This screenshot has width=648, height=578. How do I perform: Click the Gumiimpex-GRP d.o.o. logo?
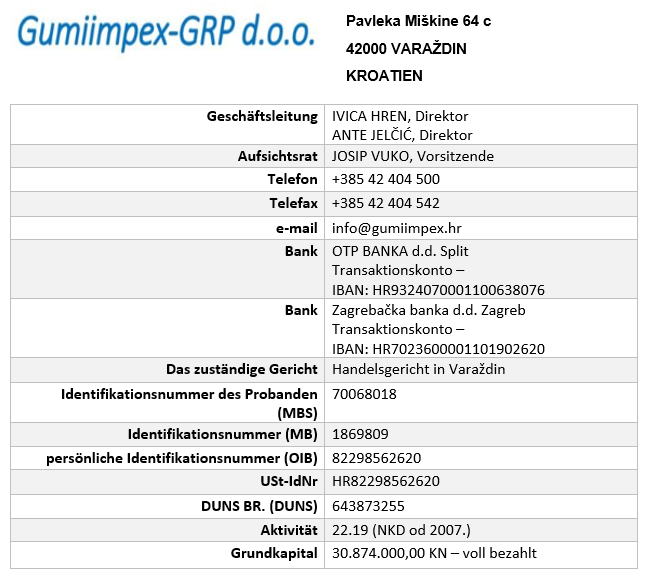pos(166,32)
